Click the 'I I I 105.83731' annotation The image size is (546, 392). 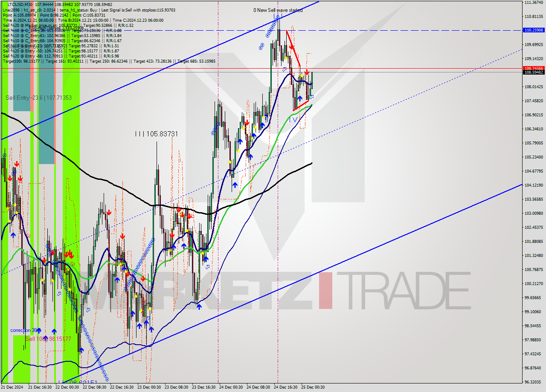point(156,134)
